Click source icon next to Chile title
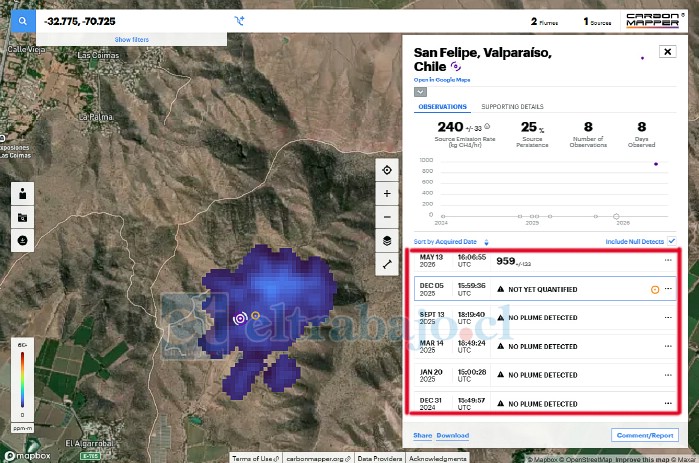This screenshot has width=699, height=463. tap(455, 66)
